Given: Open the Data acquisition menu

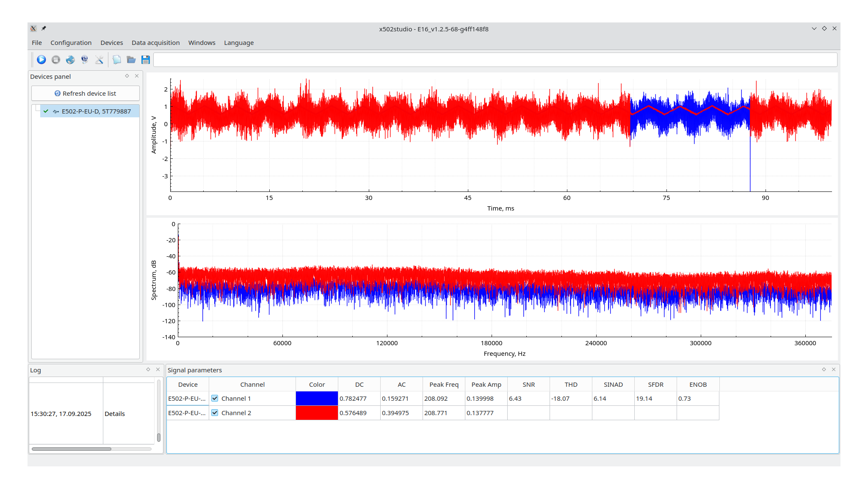Looking at the screenshot, I should (155, 43).
